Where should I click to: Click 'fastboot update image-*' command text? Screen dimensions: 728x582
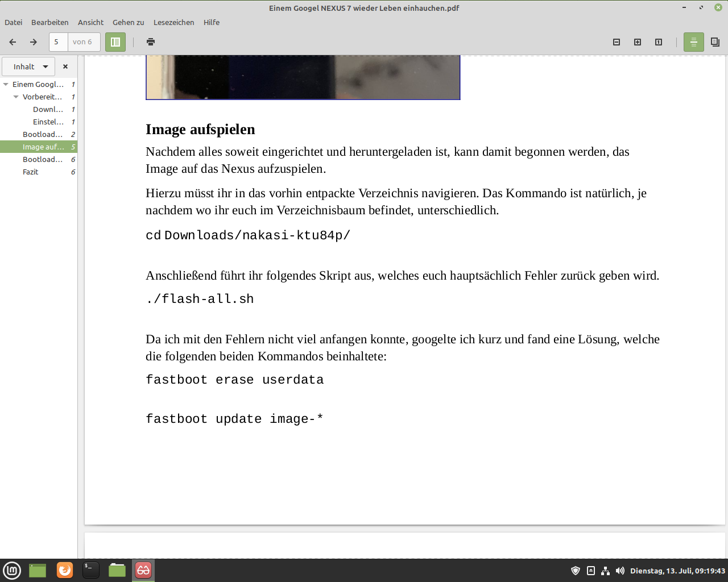(x=234, y=419)
